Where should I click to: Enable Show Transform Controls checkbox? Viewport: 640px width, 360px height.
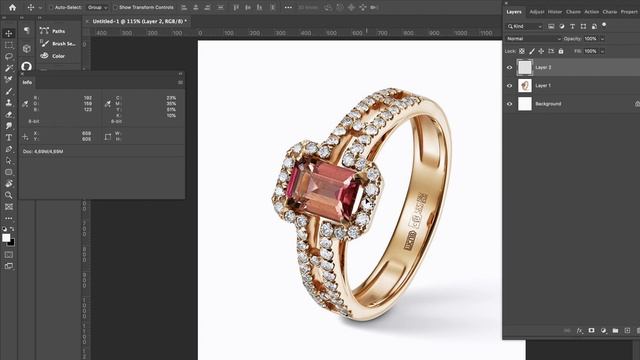[x=115, y=7]
